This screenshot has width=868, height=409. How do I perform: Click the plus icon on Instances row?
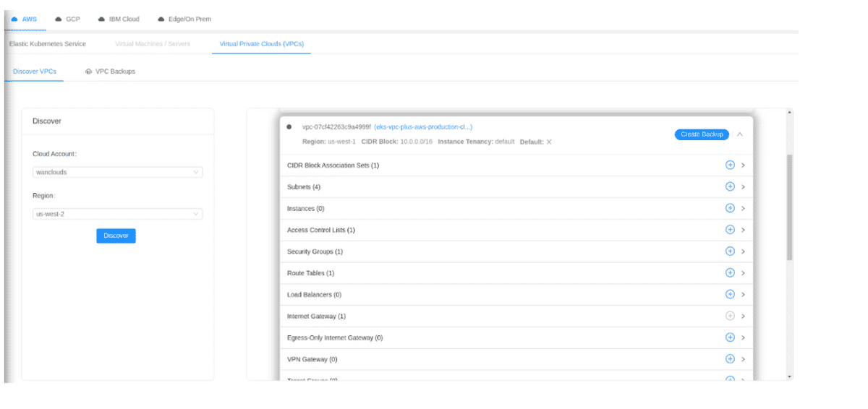tap(730, 208)
